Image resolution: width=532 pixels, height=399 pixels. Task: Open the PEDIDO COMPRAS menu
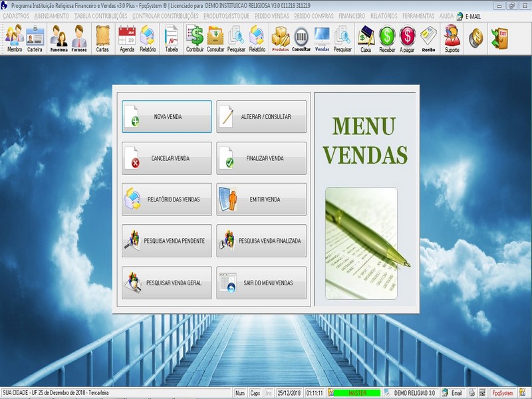coord(314,16)
